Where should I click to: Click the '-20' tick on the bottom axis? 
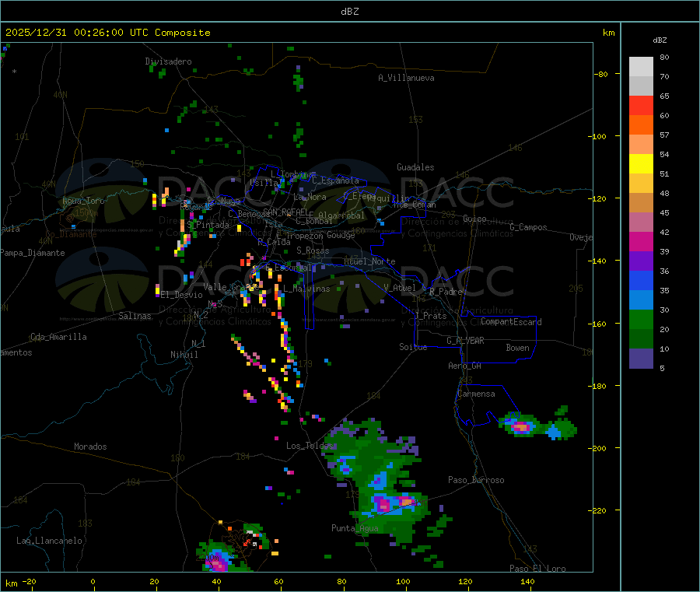click(29, 581)
